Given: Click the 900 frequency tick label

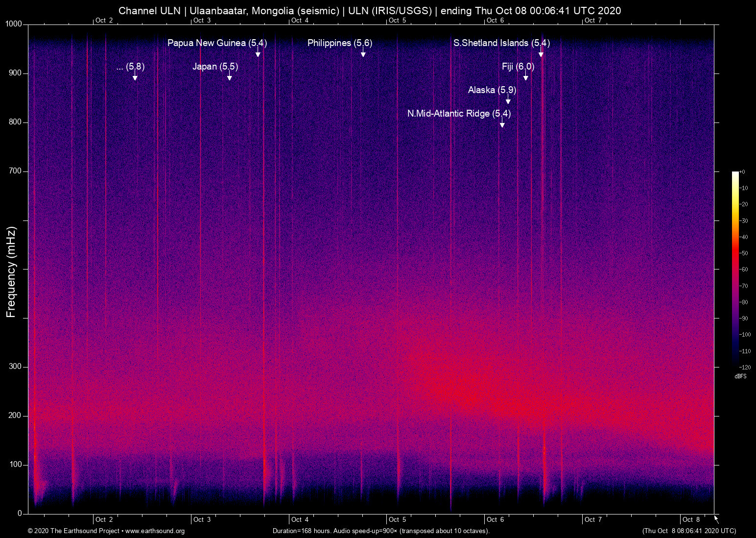Looking at the screenshot, I should click(16, 73).
